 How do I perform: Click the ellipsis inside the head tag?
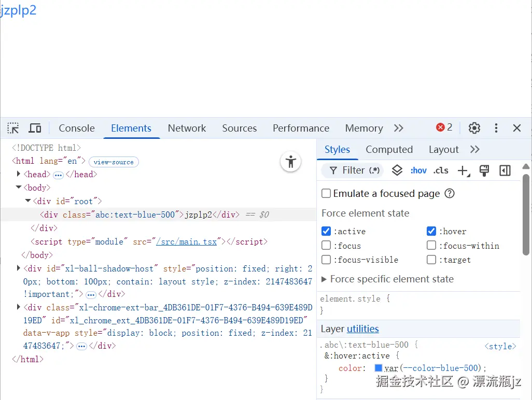tap(58, 175)
